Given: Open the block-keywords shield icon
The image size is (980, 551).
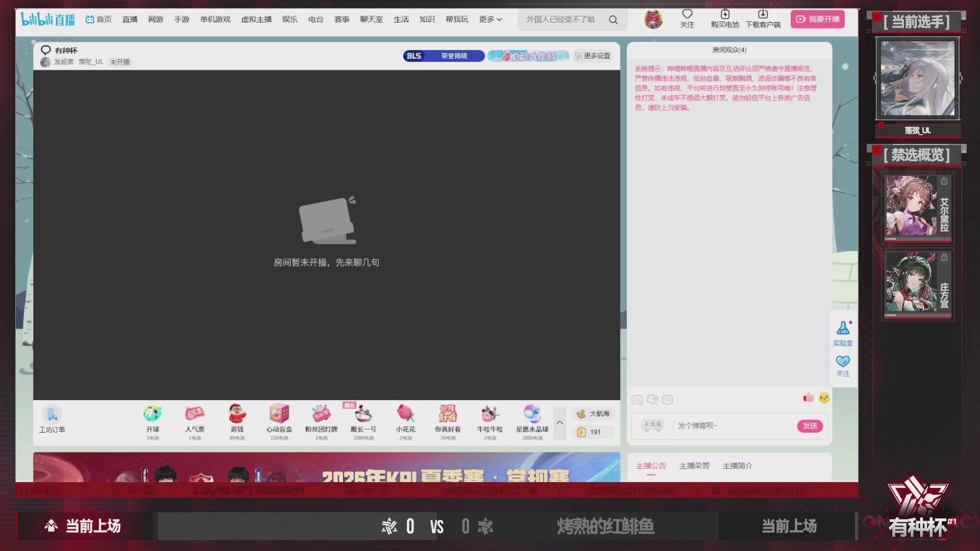Looking at the screenshot, I should pos(652,399).
